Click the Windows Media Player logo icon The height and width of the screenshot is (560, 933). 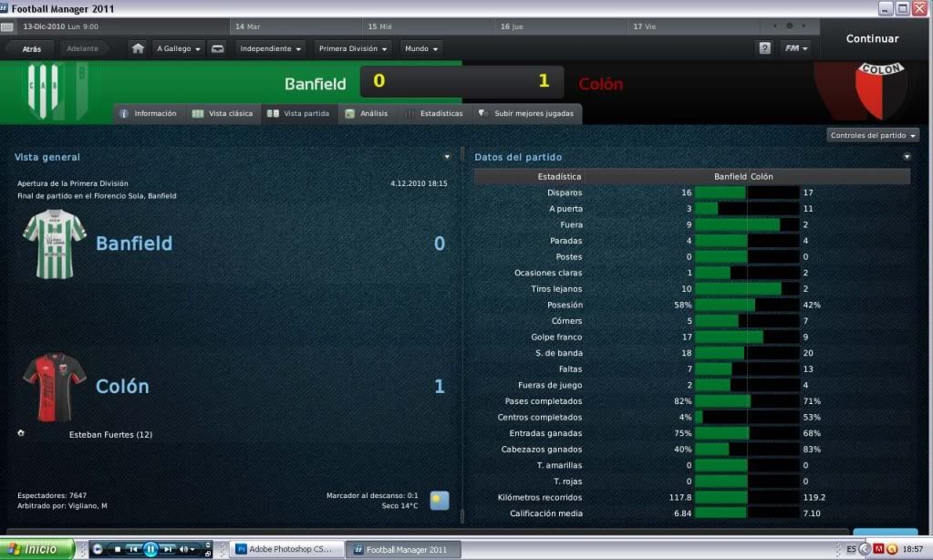pos(98,549)
